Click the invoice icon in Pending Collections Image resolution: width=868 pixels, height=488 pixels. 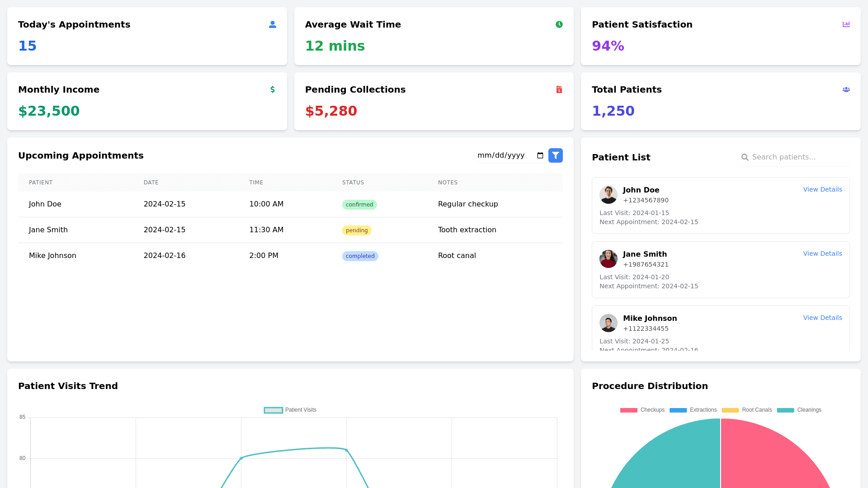559,89
